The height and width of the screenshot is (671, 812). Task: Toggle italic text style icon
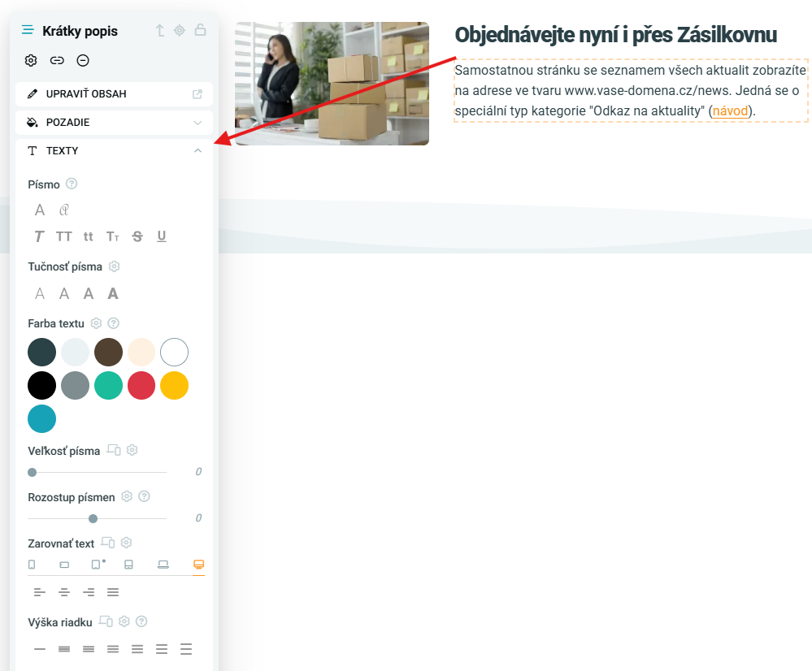[x=39, y=236]
